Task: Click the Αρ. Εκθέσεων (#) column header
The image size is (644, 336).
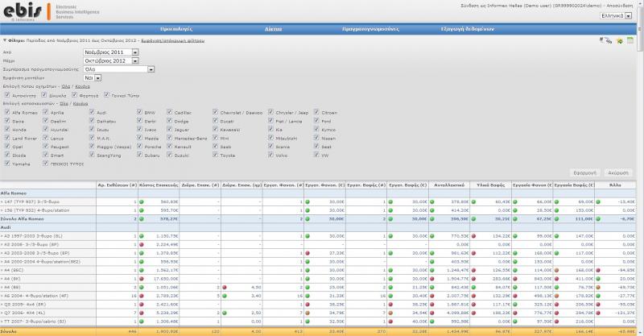Action: [117, 185]
